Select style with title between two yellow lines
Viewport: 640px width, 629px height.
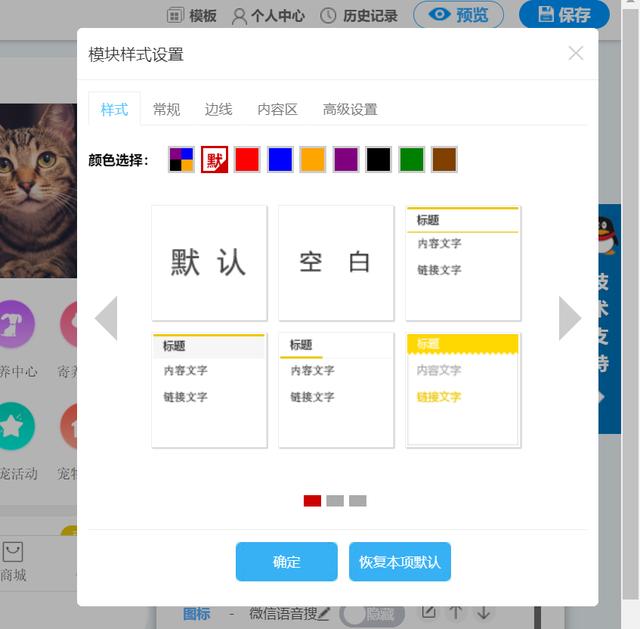click(463, 263)
